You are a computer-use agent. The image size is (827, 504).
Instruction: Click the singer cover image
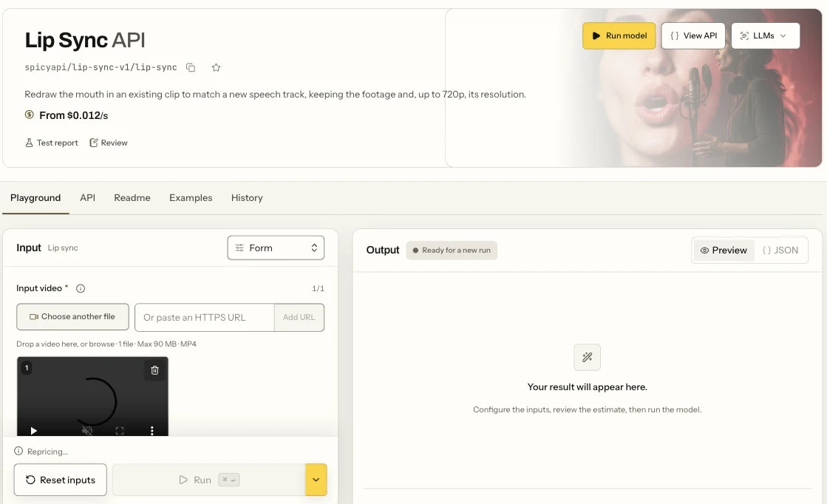pos(633,88)
